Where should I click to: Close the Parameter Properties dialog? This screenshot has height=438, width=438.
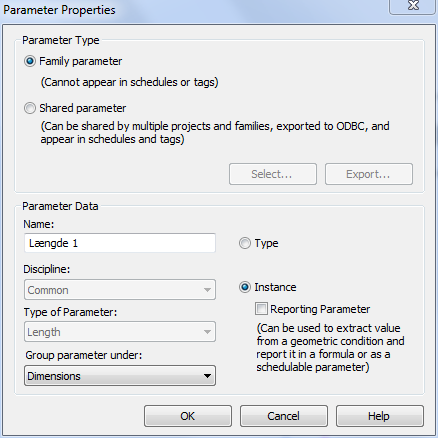point(413,6)
